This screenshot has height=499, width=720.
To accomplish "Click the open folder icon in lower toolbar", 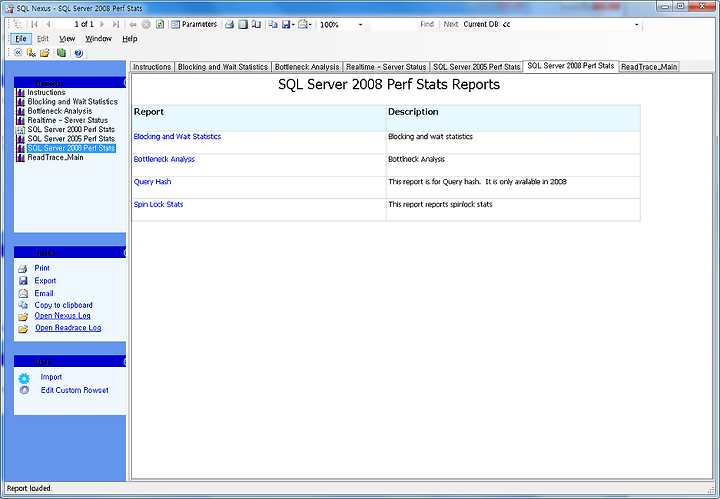I will pos(45,53).
